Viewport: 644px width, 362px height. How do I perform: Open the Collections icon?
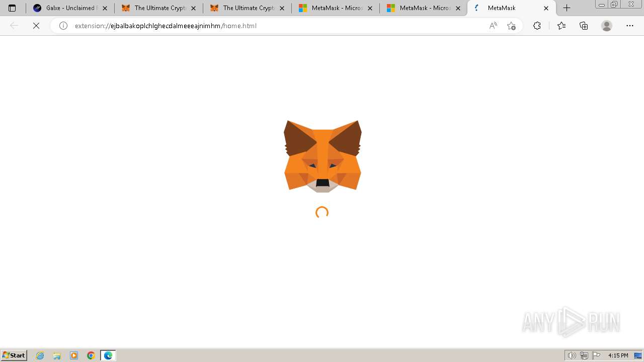(x=584, y=26)
